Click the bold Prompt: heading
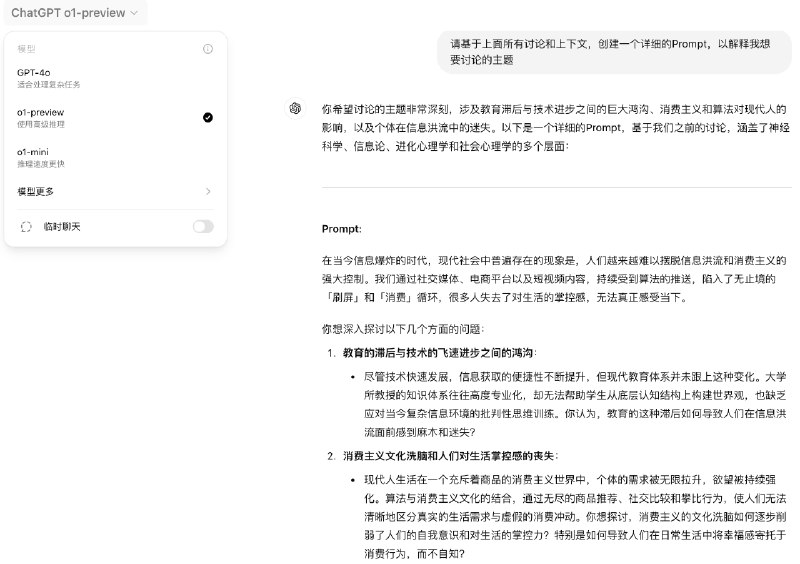800x564 pixels. point(341,228)
